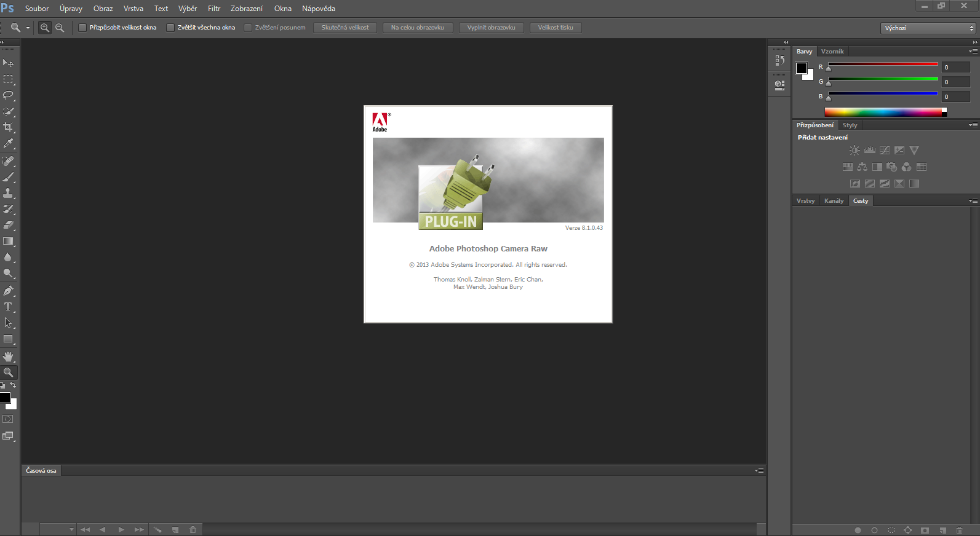Screen dimensions: 980x536
Task: Add a Color Balance adjustment
Action: (862, 167)
